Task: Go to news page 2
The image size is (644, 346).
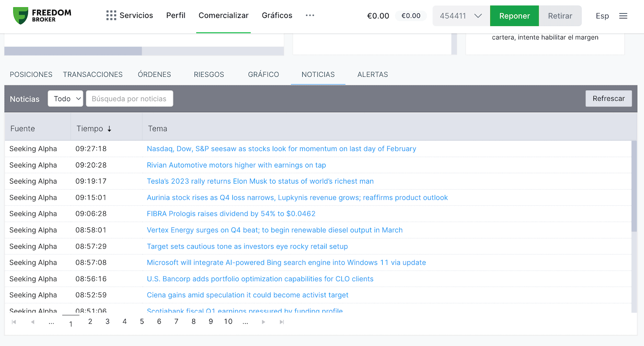Action: [90, 322]
